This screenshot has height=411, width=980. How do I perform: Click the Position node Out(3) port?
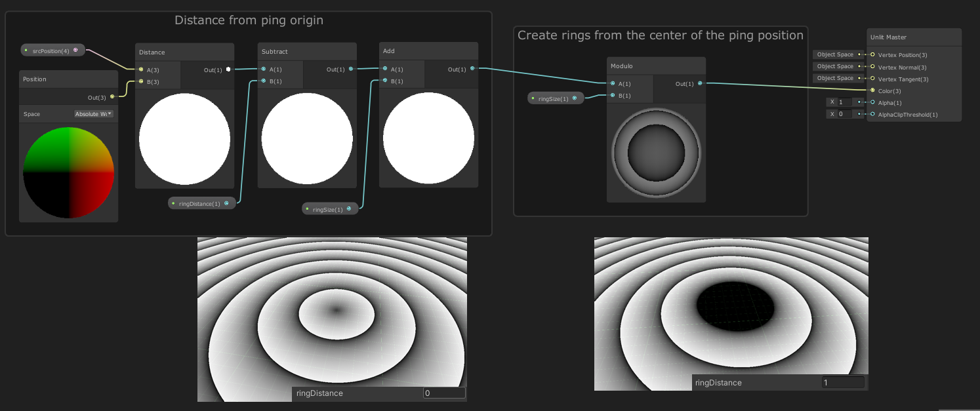click(112, 97)
